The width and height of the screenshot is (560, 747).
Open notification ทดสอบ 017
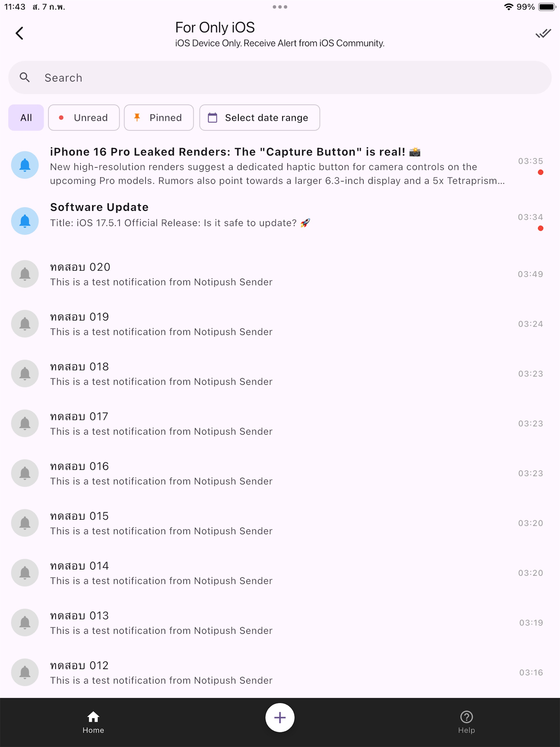(280, 423)
